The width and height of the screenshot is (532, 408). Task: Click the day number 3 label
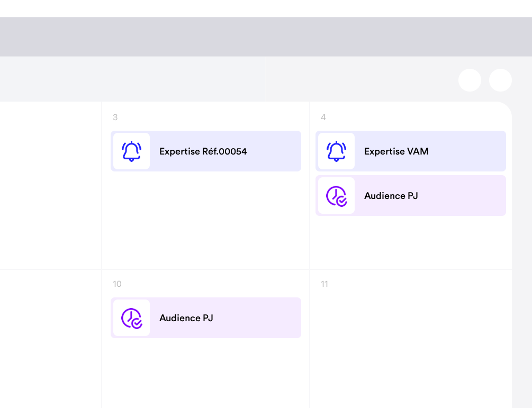click(115, 117)
